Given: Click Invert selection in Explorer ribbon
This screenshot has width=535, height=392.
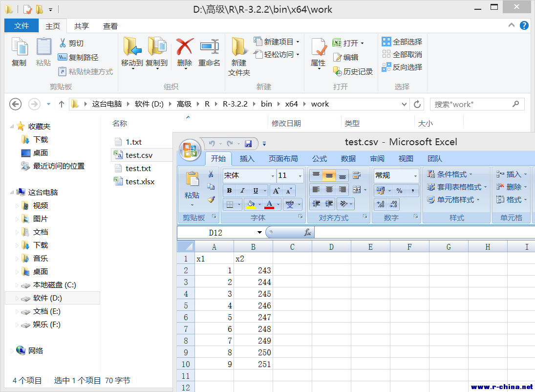Looking at the screenshot, I should point(402,67).
